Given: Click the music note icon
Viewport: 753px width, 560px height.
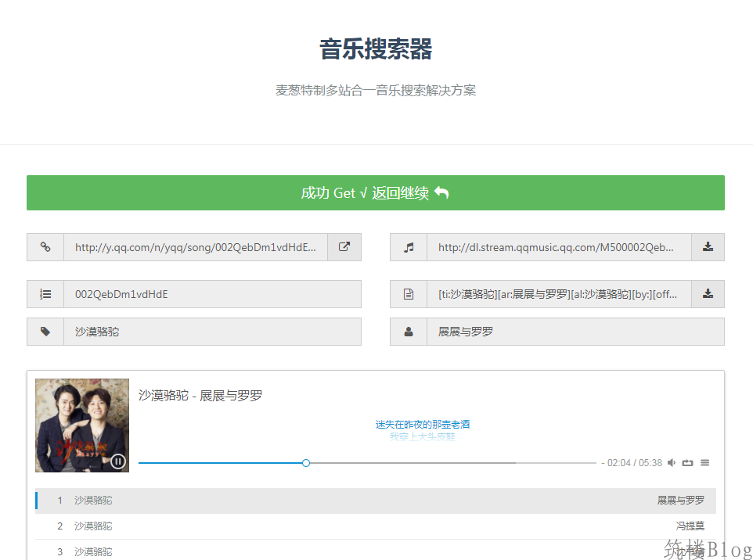Looking at the screenshot, I should pos(409,247).
